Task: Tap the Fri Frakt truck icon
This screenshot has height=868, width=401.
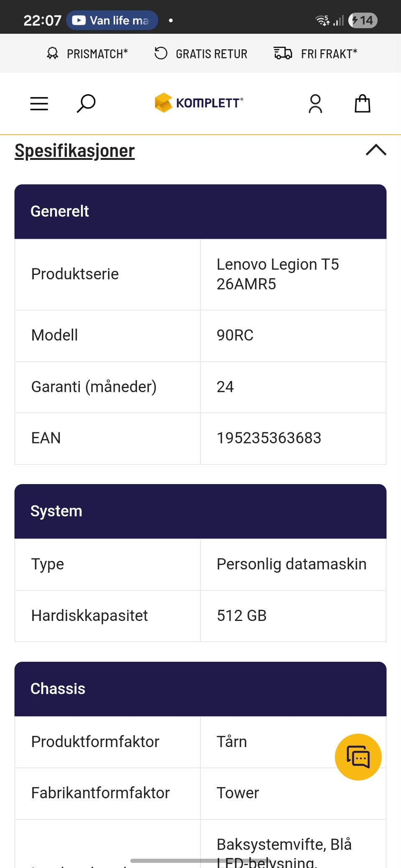Action: click(x=283, y=53)
